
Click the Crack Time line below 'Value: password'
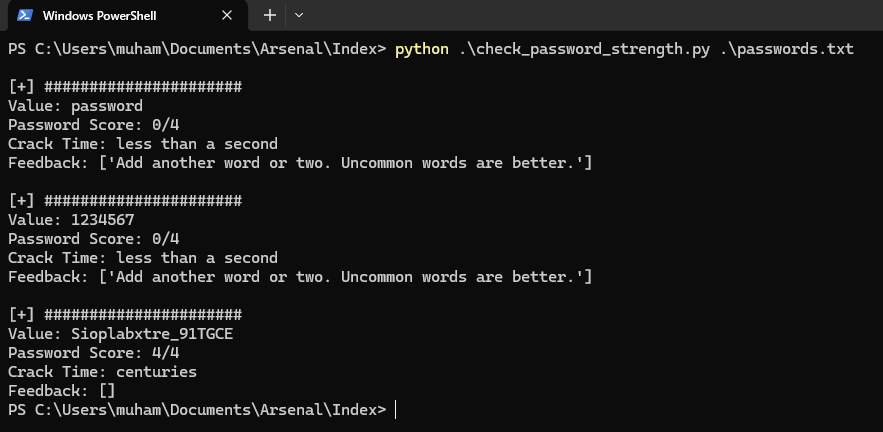(142, 144)
